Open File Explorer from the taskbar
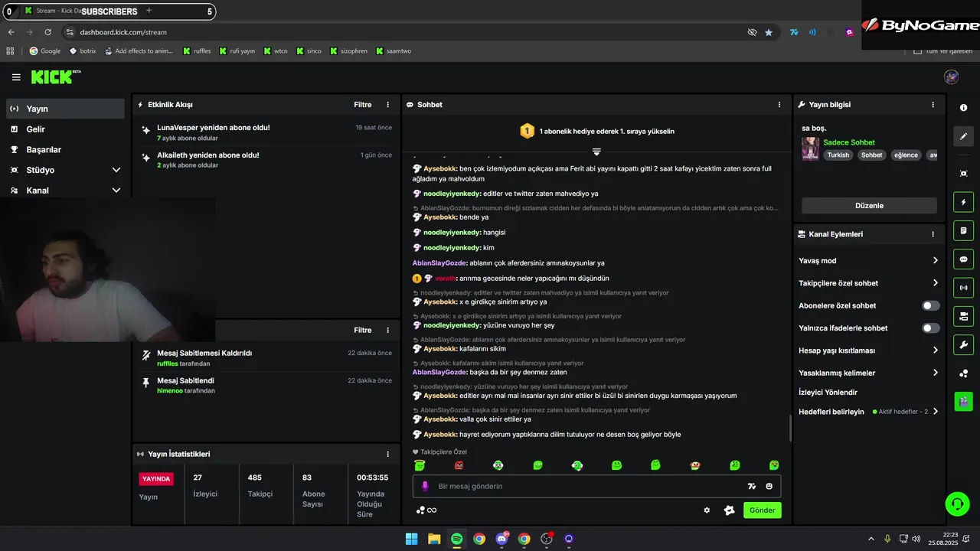This screenshot has width=980, height=551. (434, 539)
